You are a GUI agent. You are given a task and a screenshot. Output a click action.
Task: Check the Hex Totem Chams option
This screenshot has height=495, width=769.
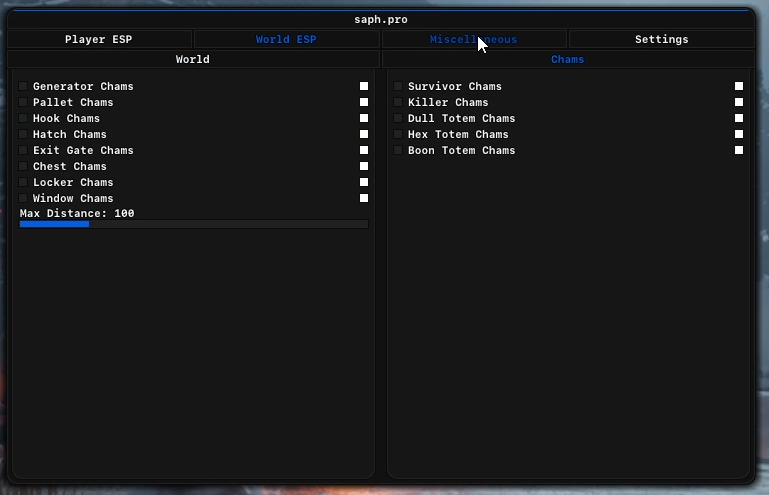[398, 134]
